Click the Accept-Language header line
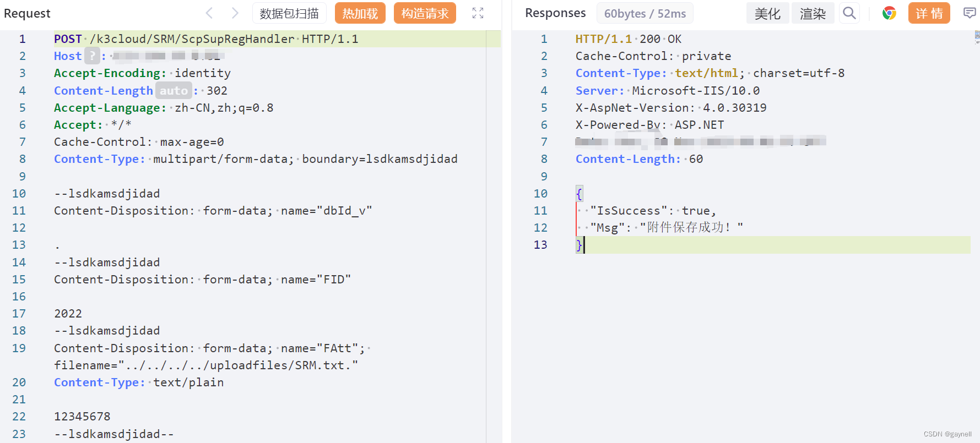 pyautogui.click(x=164, y=108)
